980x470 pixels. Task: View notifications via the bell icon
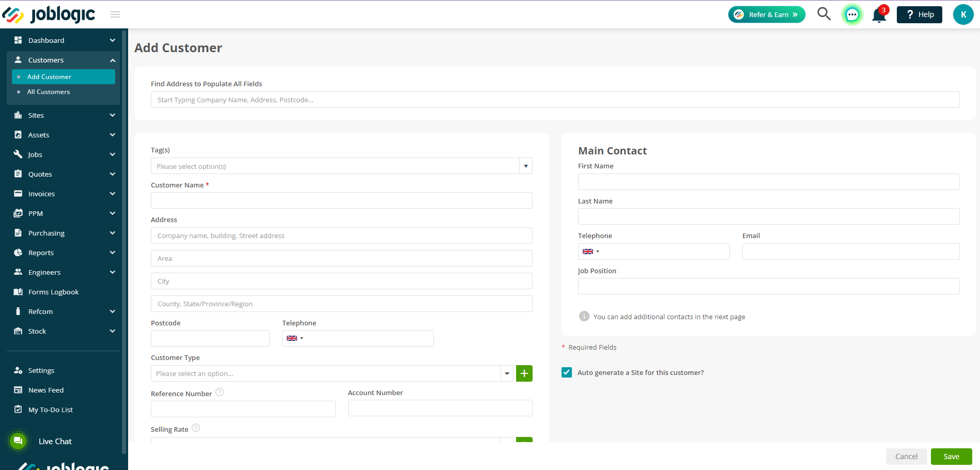coord(879,14)
